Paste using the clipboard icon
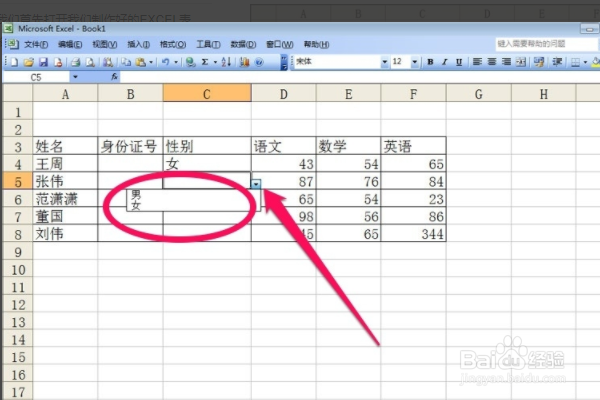The width and height of the screenshot is (600, 400). (x=141, y=62)
